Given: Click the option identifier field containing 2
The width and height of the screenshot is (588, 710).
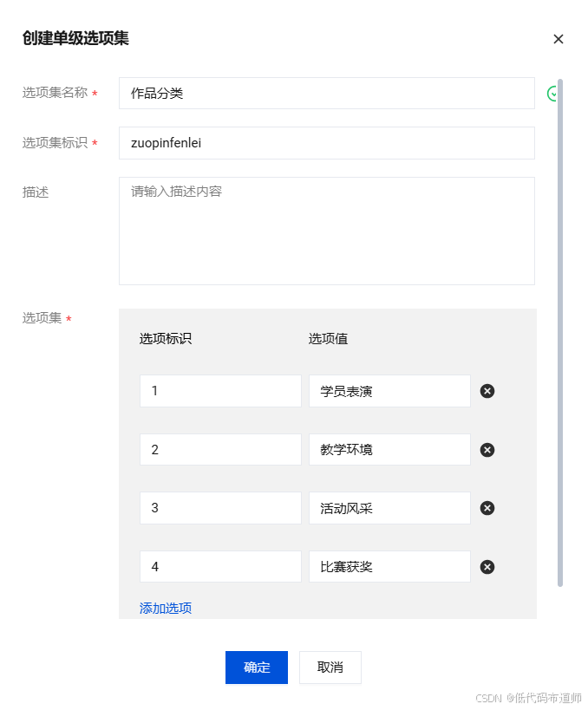Looking at the screenshot, I should [220, 450].
